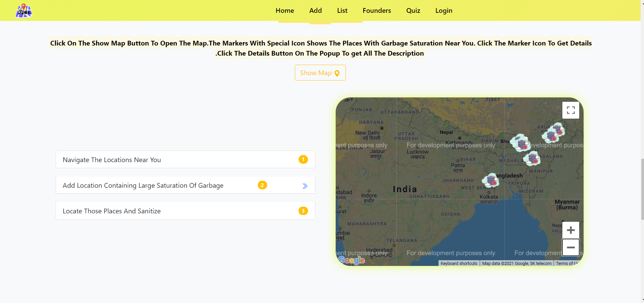Select Navigate The Locations Near You item
The width and height of the screenshot is (644, 303).
pyautogui.click(x=186, y=159)
